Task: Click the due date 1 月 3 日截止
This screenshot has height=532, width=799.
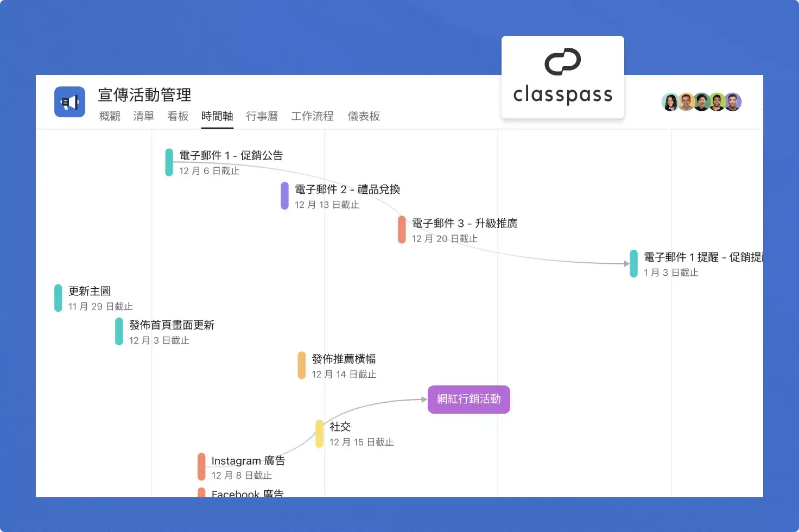Action: point(671,273)
